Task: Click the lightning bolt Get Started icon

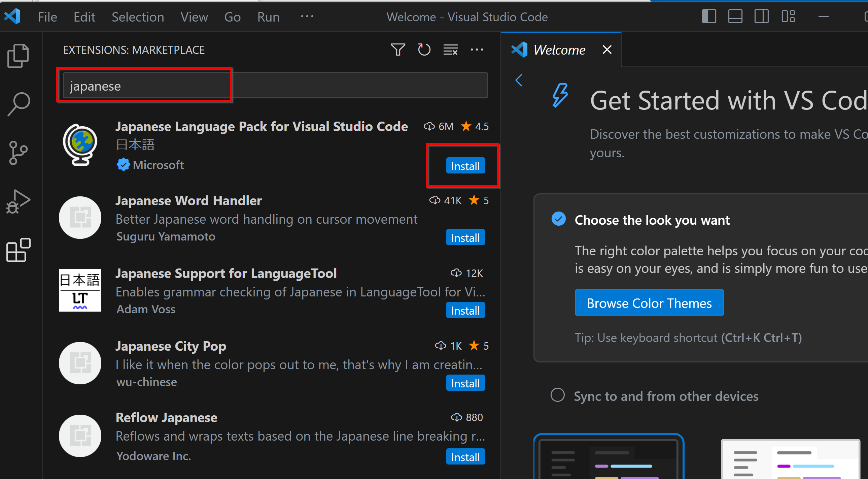Action: coord(561,95)
